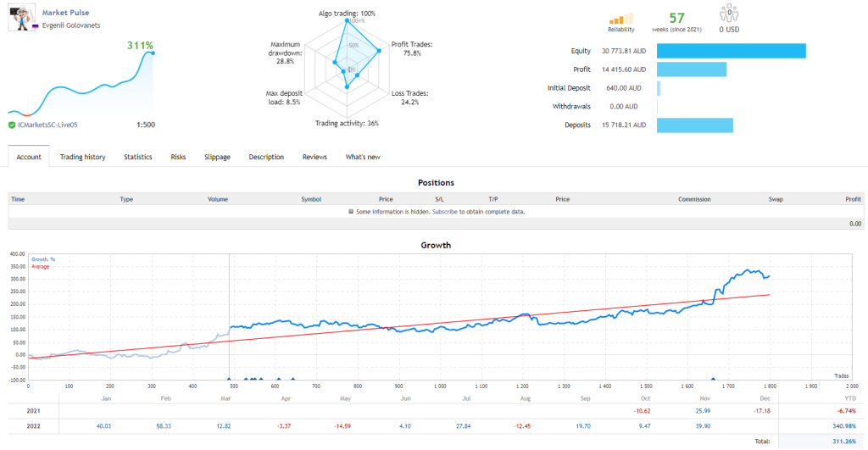
Task: Click the Russian flag icon beside author name
Action: click(36, 26)
